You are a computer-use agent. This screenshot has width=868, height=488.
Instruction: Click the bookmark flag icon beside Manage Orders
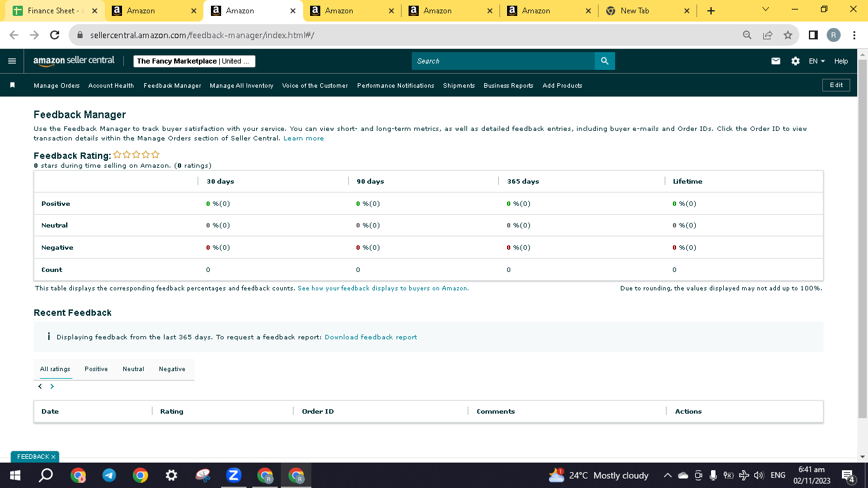pyautogui.click(x=12, y=85)
